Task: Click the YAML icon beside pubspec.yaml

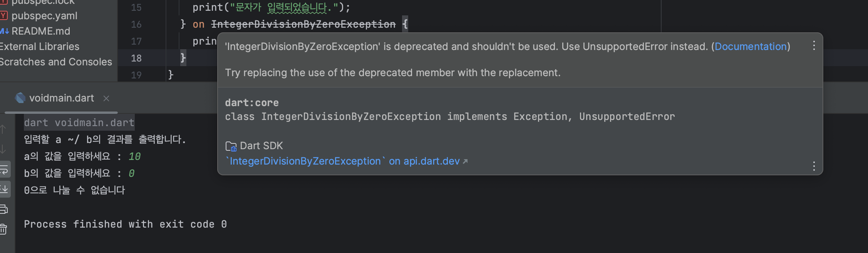Action: click(3, 16)
